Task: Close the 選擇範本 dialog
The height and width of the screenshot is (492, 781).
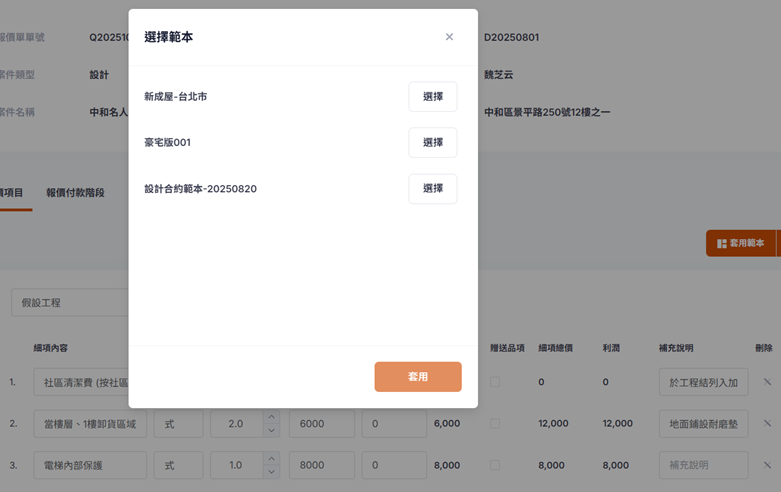Action: [x=449, y=37]
